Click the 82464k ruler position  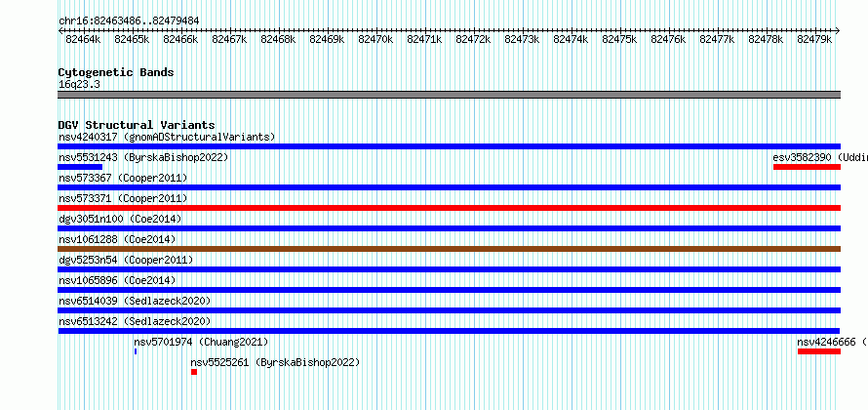83,39
